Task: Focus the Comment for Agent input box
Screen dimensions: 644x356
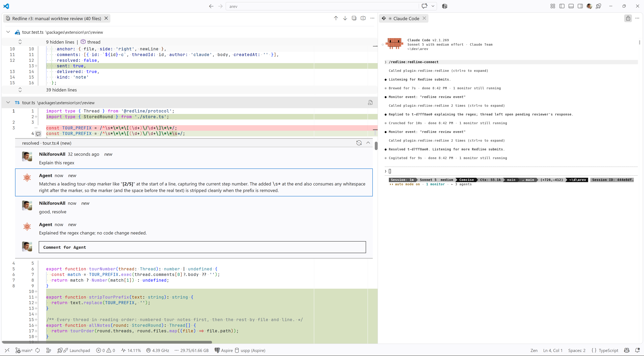Action: click(x=202, y=247)
